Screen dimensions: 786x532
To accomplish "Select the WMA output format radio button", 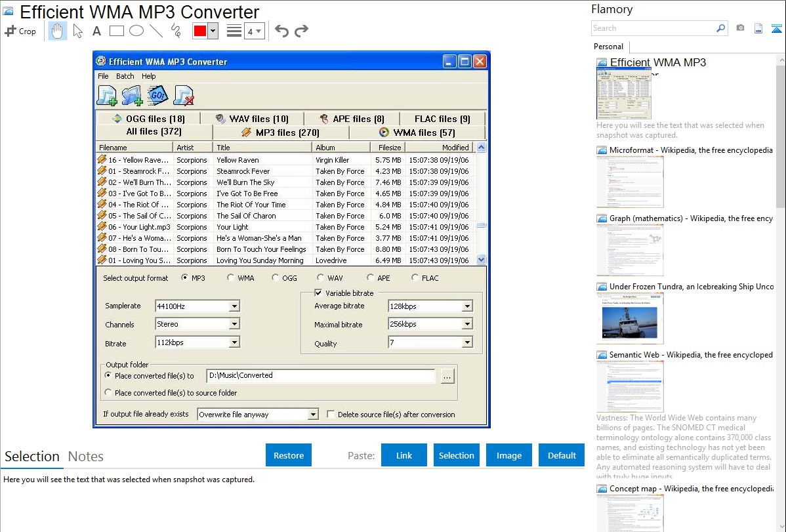I will click(x=231, y=278).
